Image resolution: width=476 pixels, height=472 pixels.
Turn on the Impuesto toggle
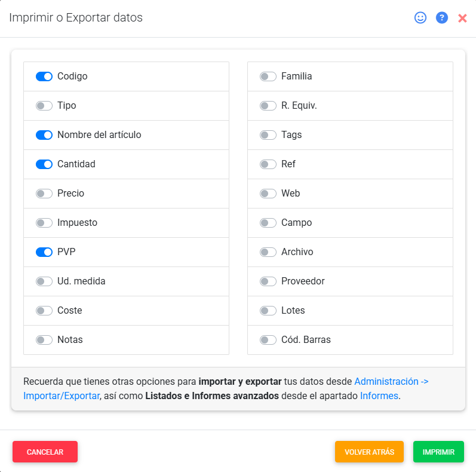click(44, 223)
